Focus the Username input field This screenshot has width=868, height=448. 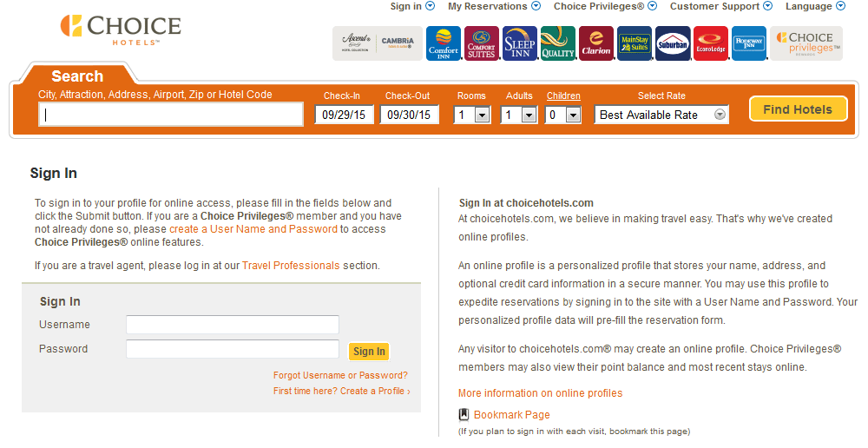pos(233,325)
